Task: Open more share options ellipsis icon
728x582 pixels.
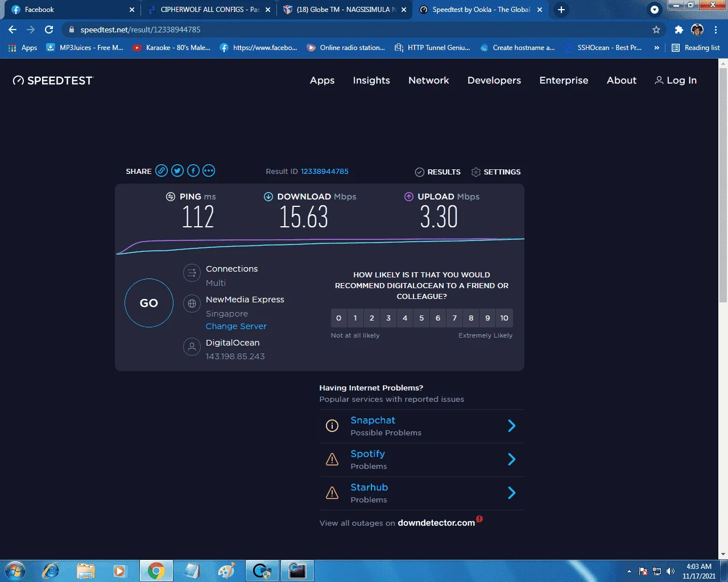Action: click(x=209, y=171)
